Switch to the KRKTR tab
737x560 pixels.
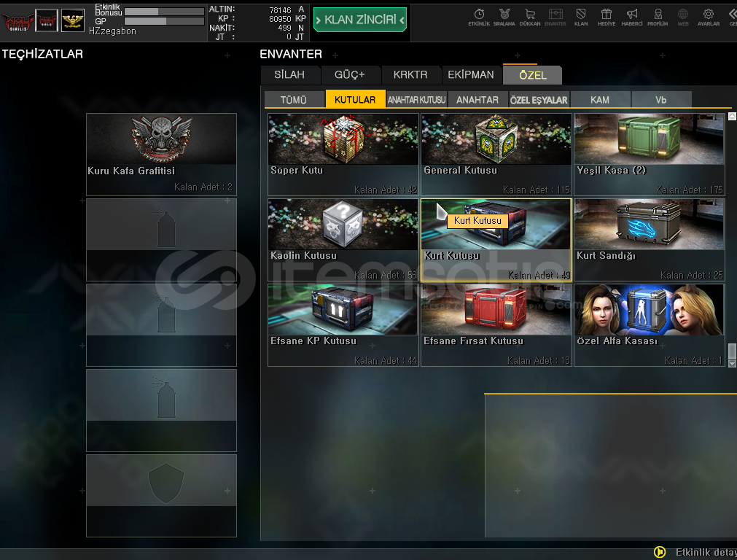coord(410,75)
